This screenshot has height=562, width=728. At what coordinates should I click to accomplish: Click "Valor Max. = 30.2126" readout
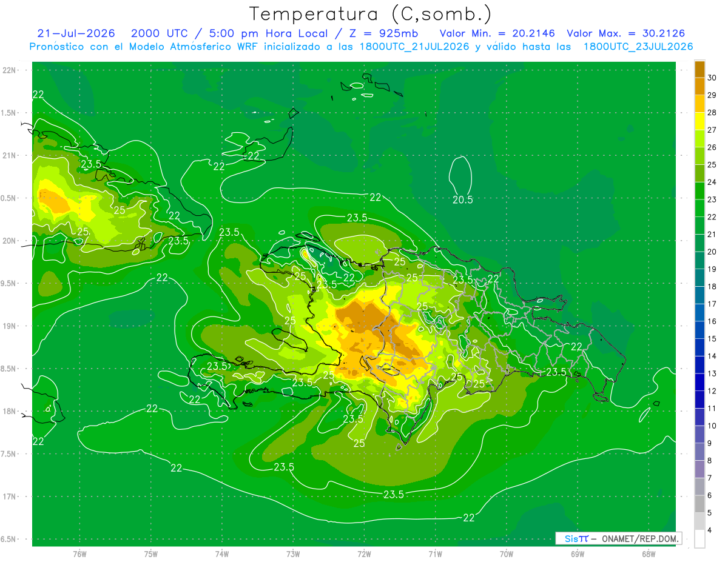coord(625,33)
